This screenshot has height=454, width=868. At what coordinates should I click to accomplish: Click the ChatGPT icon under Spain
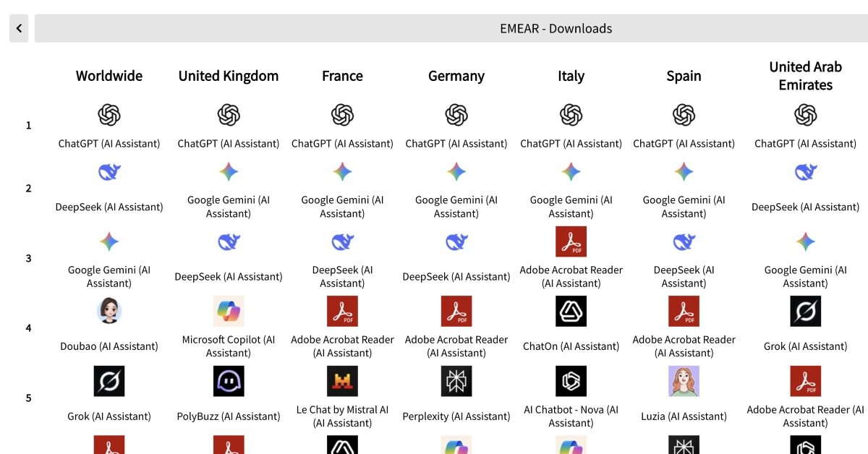(x=684, y=115)
